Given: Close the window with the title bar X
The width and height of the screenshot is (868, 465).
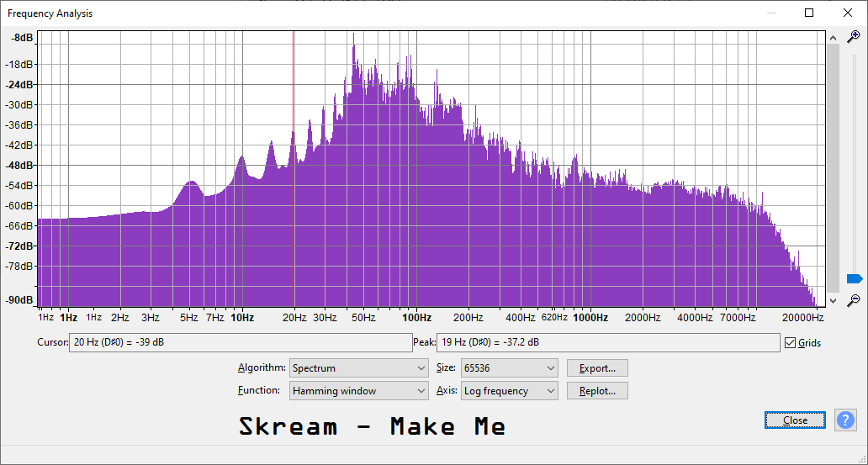Looking at the screenshot, I should point(847,13).
